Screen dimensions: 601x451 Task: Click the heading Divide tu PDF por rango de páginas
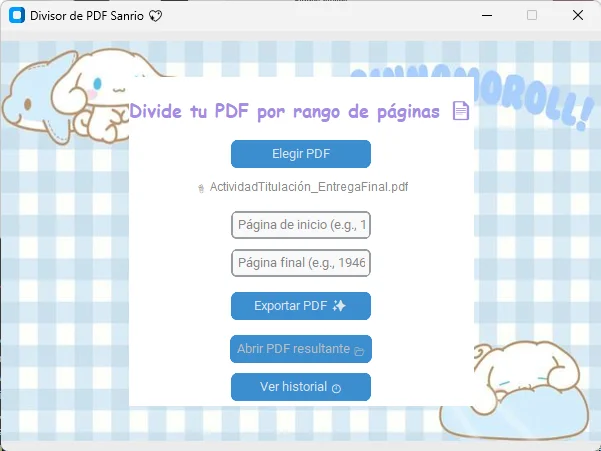point(284,112)
